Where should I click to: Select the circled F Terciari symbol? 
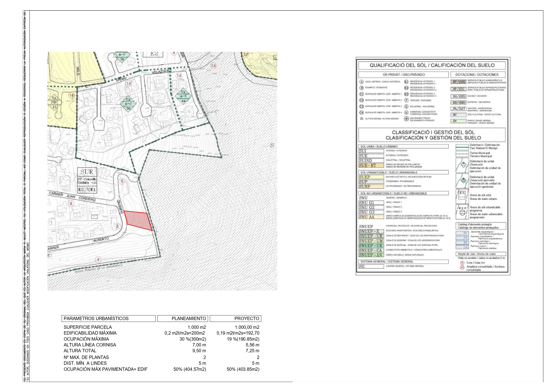[406, 100]
